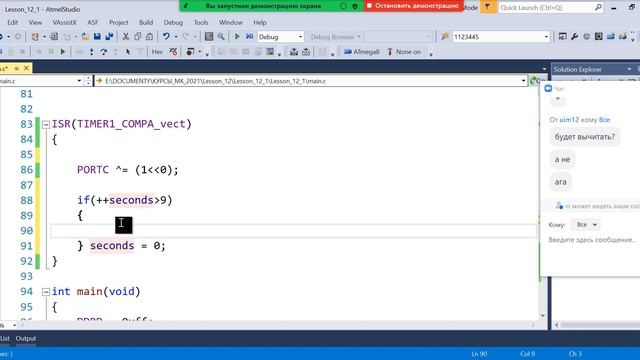Image resolution: width=640 pixels, height=360 pixels.
Task: Click the Device Programming chip icon
Action: 598,37
